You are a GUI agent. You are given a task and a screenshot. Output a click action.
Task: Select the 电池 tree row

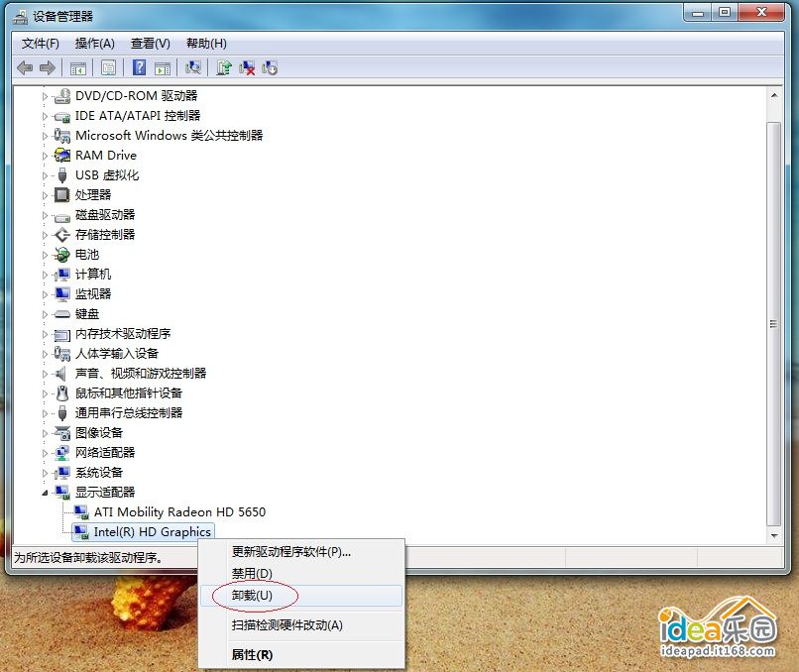click(x=87, y=254)
